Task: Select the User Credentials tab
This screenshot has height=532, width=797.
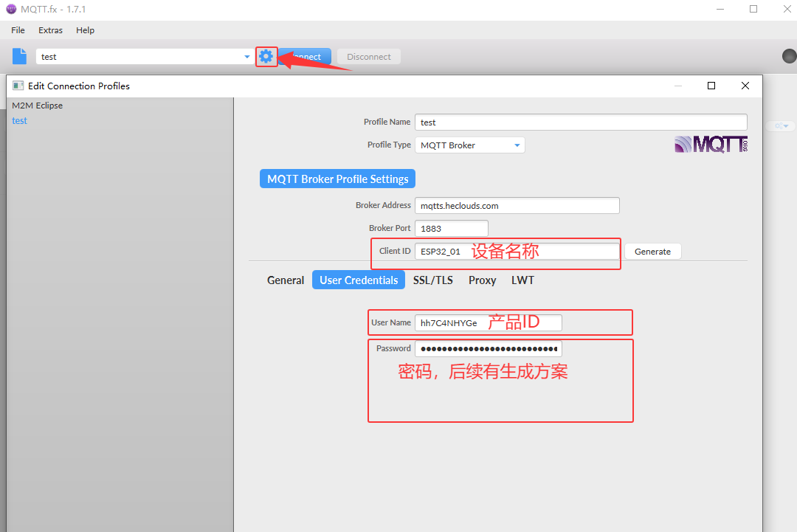Action: (x=359, y=280)
